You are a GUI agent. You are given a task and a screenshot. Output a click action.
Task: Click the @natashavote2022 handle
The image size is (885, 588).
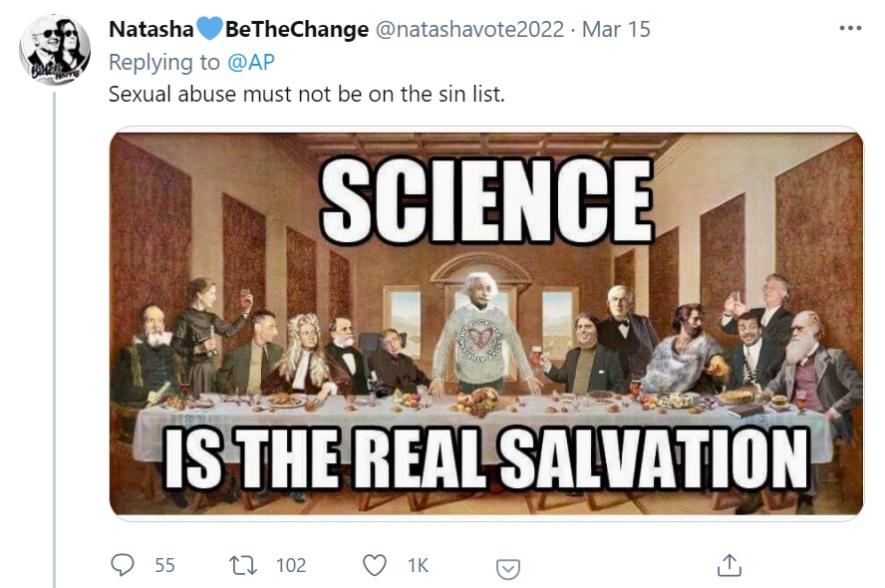[469, 29]
